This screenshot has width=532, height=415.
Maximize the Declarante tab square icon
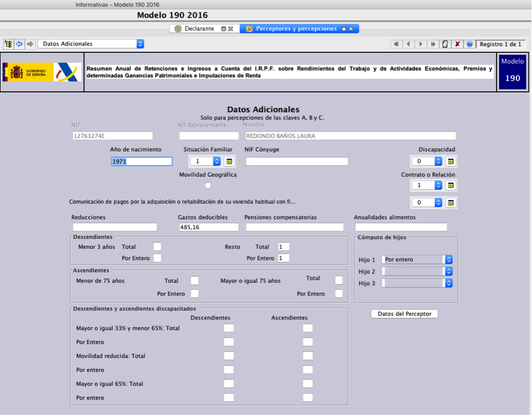(x=223, y=29)
